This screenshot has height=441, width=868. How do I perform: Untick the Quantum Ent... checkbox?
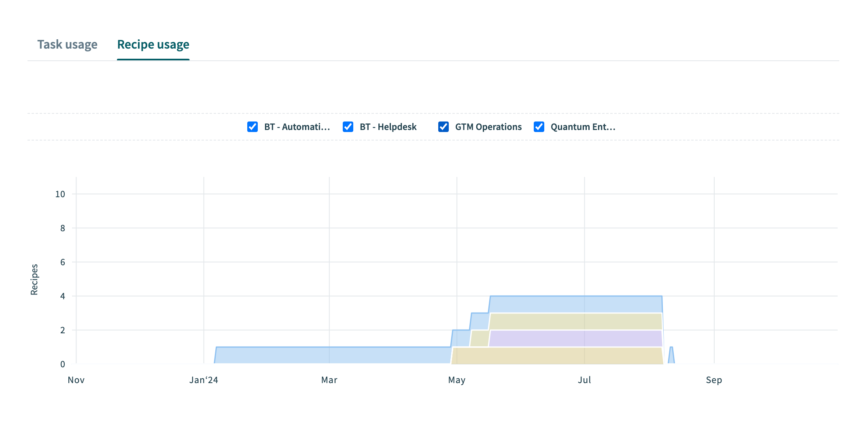539,127
